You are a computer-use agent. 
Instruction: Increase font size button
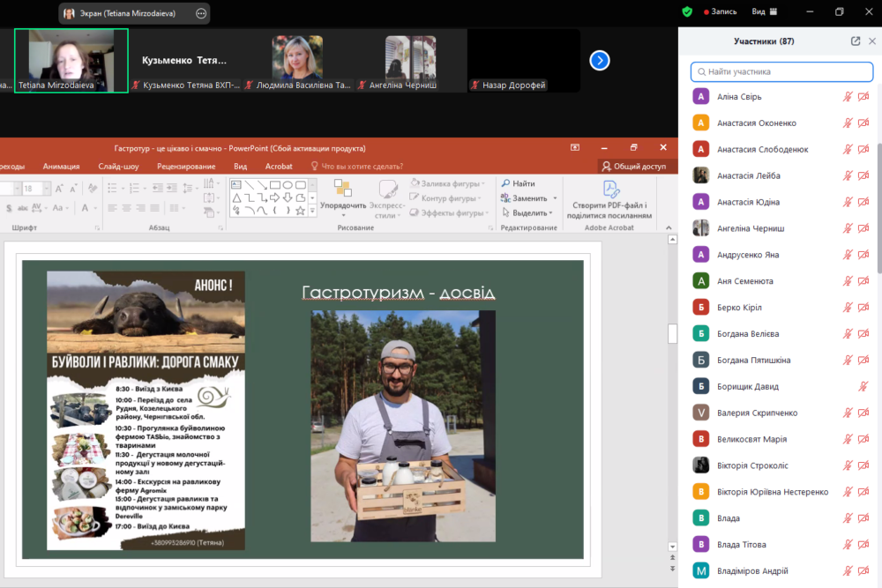(x=60, y=189)
